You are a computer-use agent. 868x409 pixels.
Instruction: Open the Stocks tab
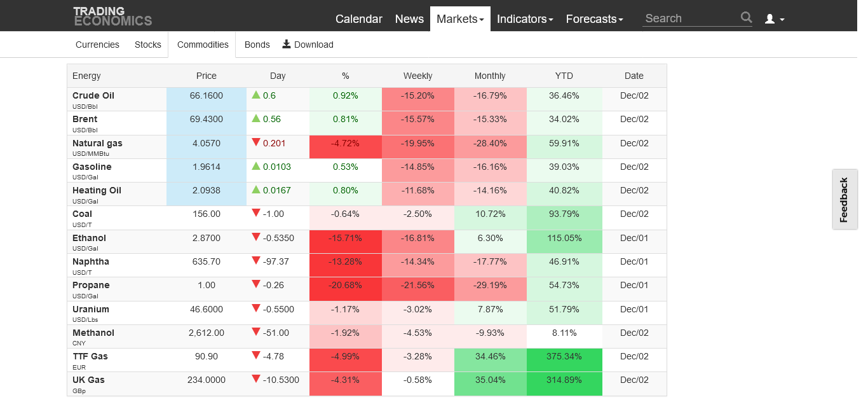coord(148,45)
